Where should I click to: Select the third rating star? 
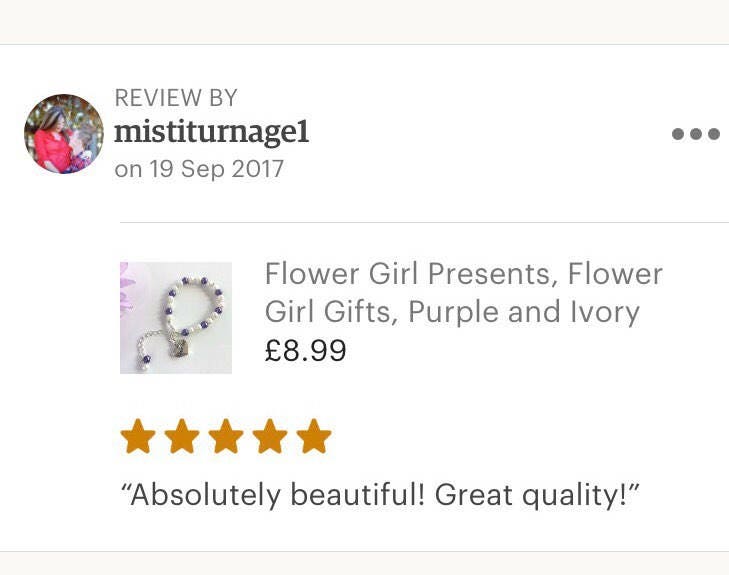tap(226, 437)
